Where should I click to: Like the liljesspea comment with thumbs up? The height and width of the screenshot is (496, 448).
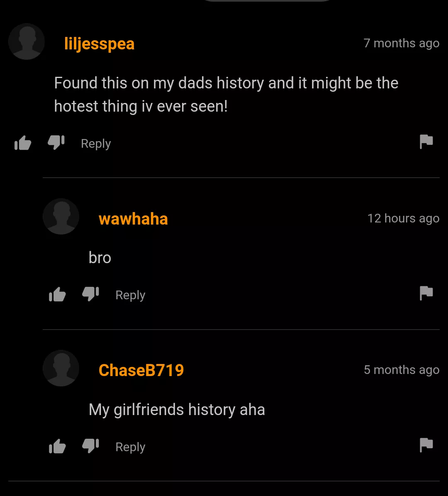(x=23, y=143)
